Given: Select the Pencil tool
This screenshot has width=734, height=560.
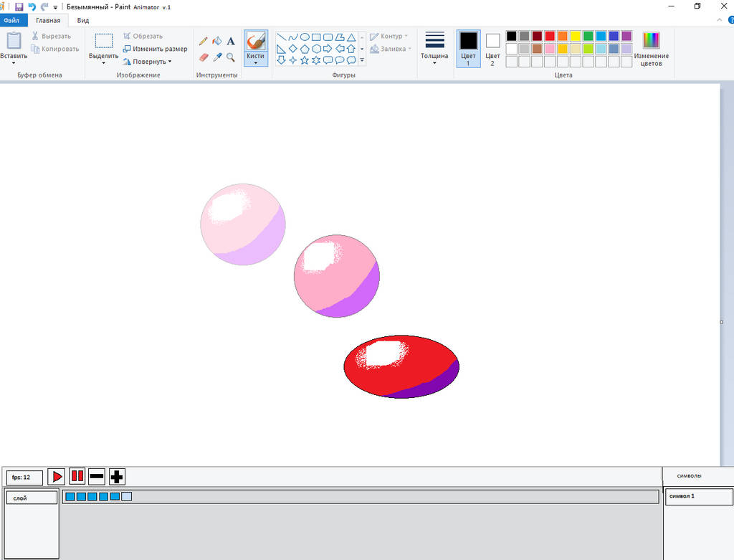Looking at the screenshot, I should point(203,41).
